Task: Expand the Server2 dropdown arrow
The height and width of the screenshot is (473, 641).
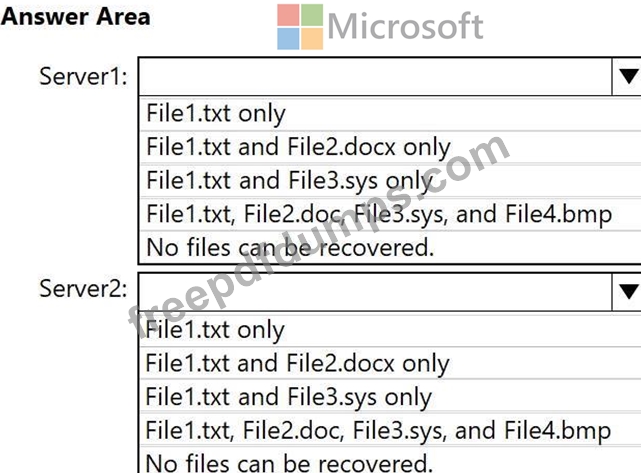Action: [628, 291]
